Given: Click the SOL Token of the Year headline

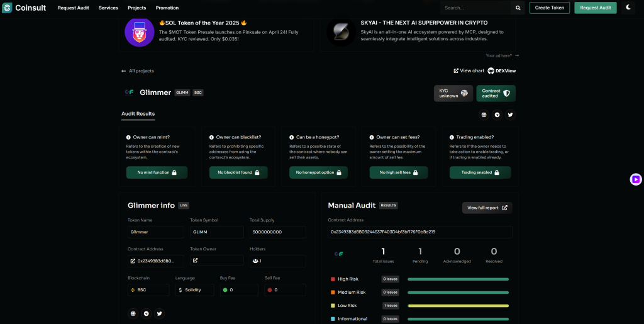Looking at the screenshot, I should pos(203,23).
